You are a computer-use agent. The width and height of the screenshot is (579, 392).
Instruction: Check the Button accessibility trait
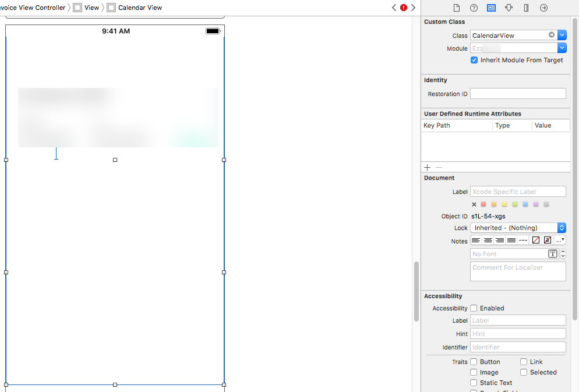[474, 362]
